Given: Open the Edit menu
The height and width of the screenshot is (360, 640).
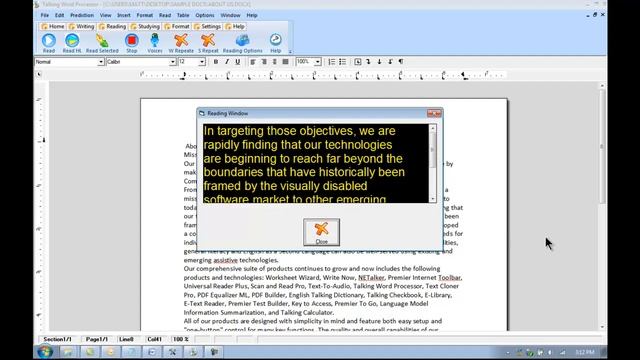Looking at the screenshot, I should click(60, 15).
